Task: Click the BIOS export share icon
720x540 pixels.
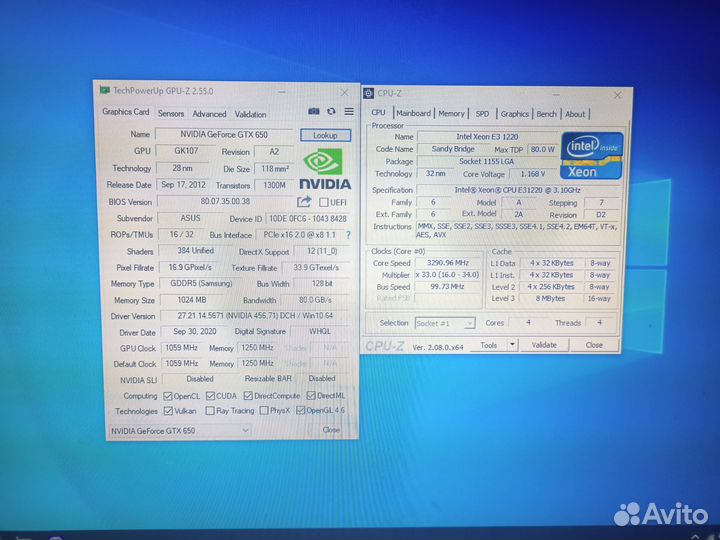Action: click(x=304, y=202)
